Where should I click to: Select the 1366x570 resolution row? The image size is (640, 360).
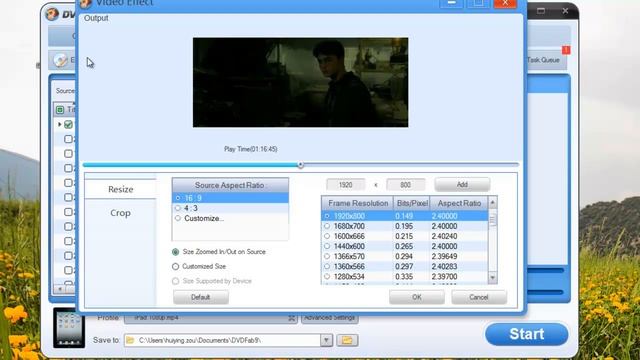(x=404, y=256)
